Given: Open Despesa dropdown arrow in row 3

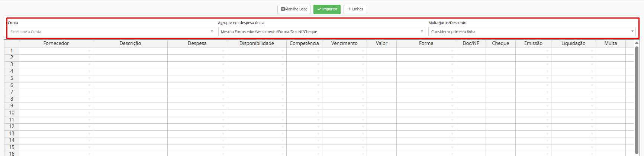Looking at the screenshot, I should [223, 65].
